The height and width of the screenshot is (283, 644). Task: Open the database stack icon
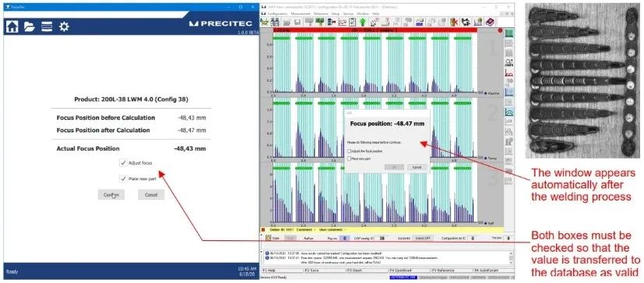(x=47, y=26)
